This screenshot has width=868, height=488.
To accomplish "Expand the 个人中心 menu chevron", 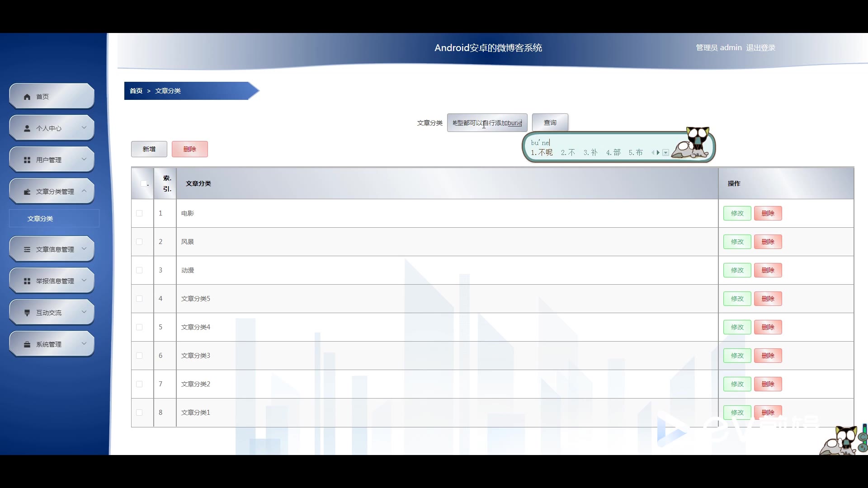I will point(84,128).
